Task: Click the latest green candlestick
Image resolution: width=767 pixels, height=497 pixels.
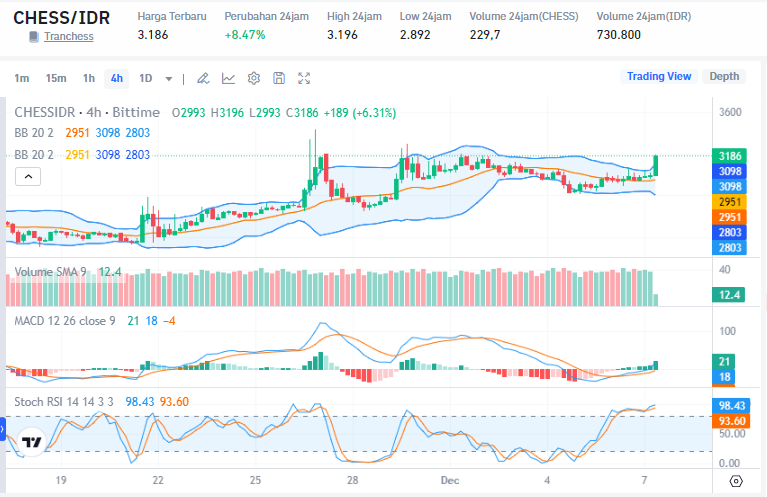Action: 655,166
